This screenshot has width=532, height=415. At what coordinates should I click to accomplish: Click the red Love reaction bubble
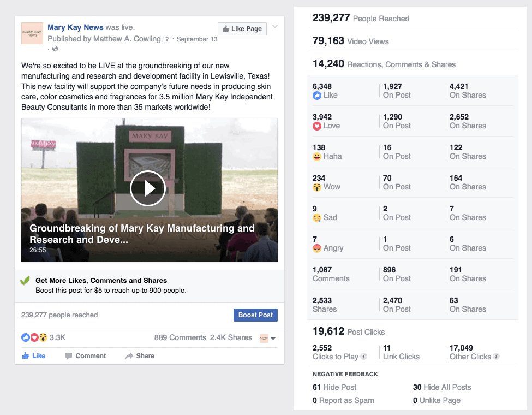click(34, 337)
